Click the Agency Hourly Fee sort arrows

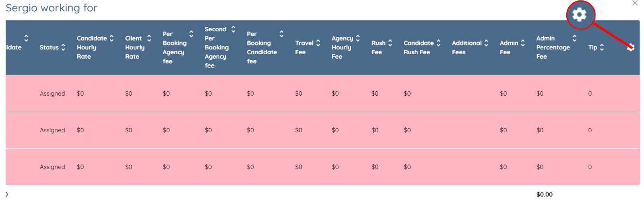(x=358, y=38)
